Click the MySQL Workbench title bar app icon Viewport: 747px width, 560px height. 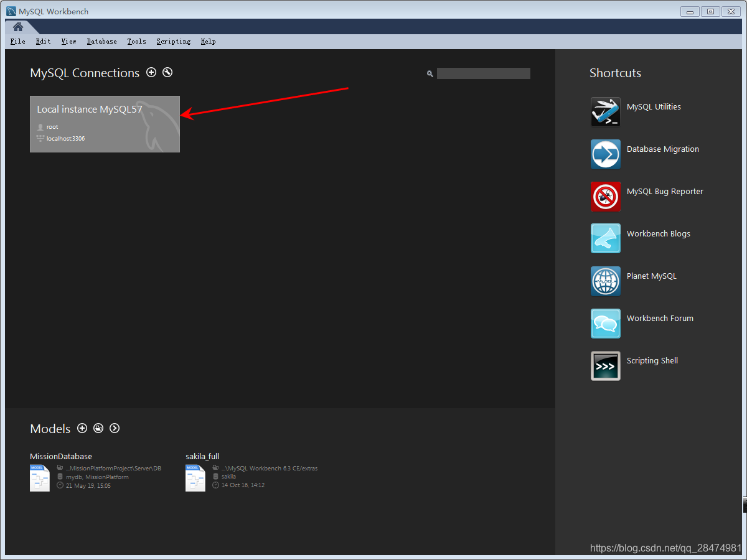point(11,11)
